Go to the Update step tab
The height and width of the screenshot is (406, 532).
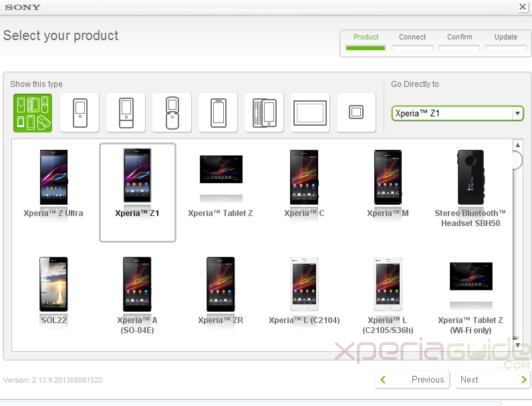(x=506, y=41)
